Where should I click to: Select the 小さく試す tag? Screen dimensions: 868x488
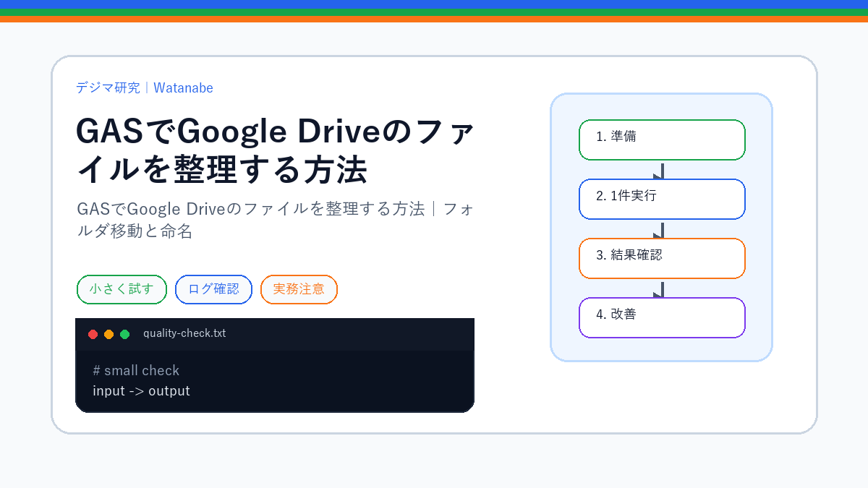pyautogui.click(x=122, y=289)
